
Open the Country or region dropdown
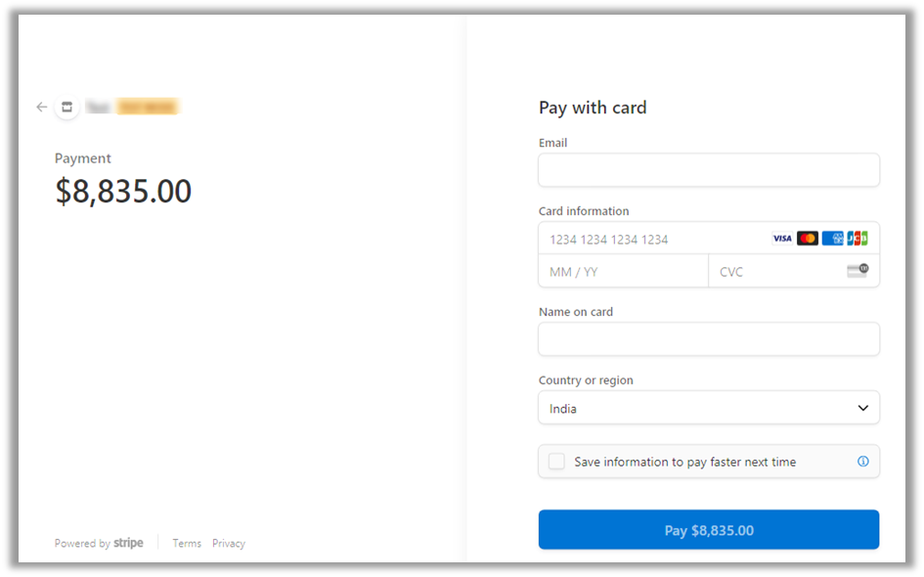coord(709,408)
